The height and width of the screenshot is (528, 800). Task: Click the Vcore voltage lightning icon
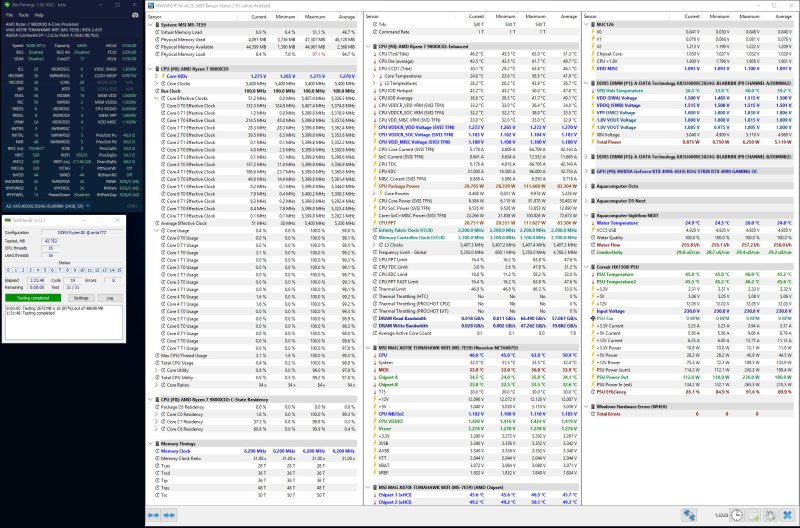376,429
